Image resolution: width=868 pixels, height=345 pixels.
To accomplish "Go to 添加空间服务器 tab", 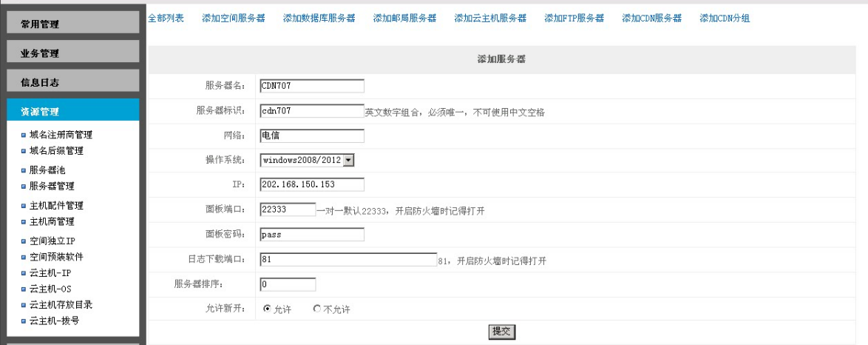I will click(x=233, y=19).
